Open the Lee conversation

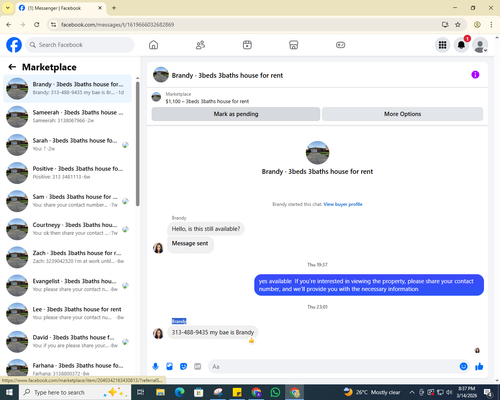(67, 313)
